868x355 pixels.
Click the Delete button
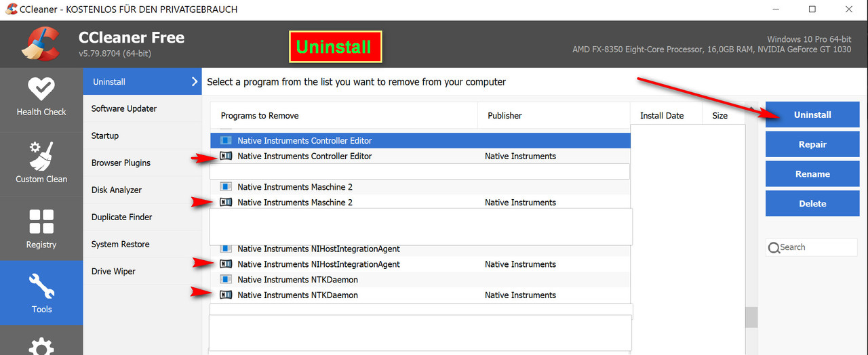pos(812,203)
